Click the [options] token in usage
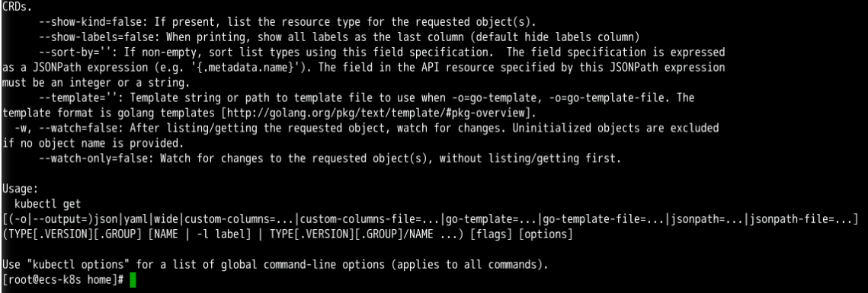 tap(547, 234)
